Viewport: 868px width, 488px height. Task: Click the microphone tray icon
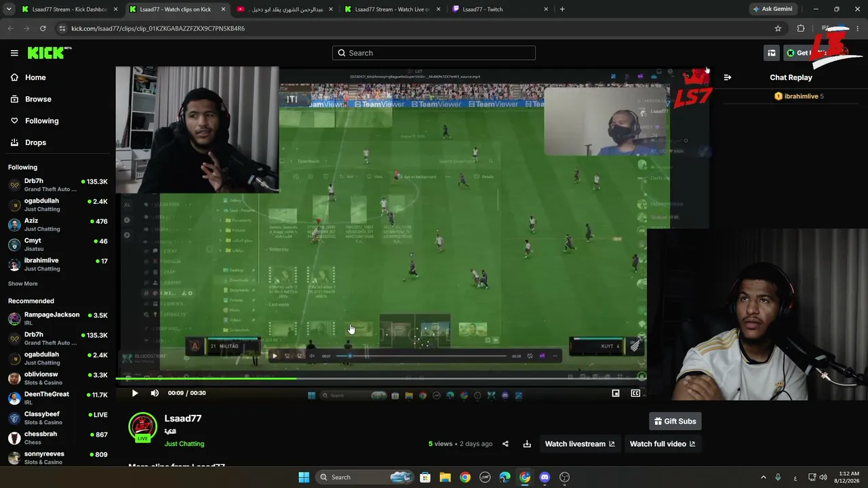(x=778, y=477)
